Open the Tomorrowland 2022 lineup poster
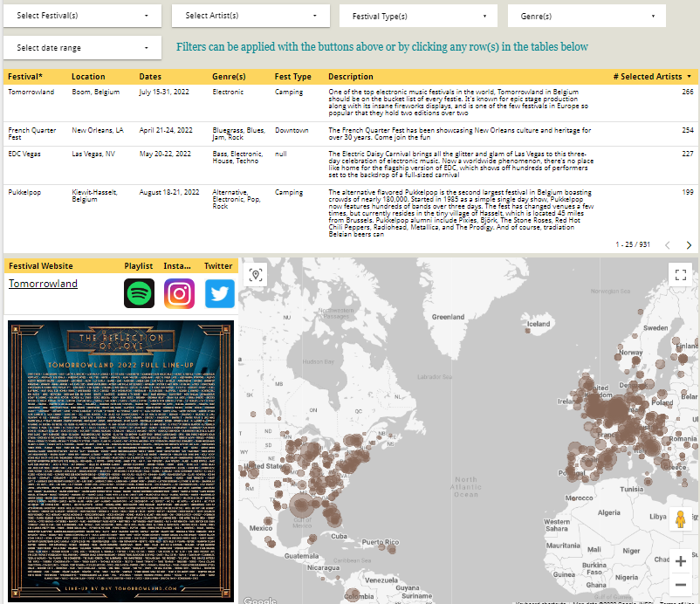The image size is (700, 604). point(120,461)
